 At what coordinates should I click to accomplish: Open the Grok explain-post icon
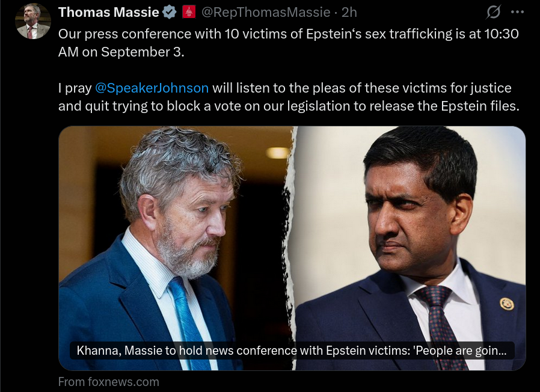point(493,13)
